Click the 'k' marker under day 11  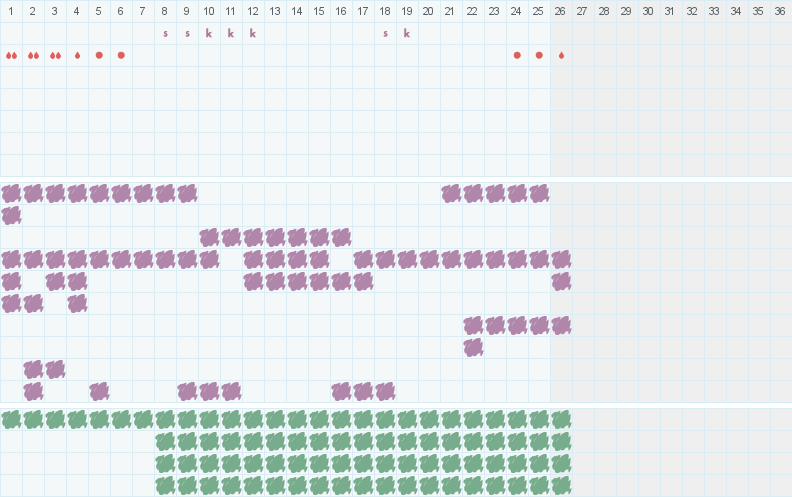[x=231, y=33]
